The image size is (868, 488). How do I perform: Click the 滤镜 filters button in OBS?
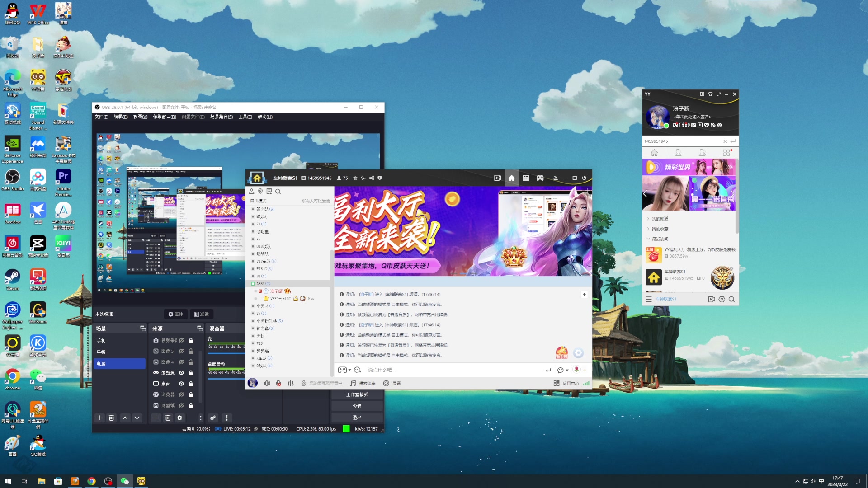[201, 314]
